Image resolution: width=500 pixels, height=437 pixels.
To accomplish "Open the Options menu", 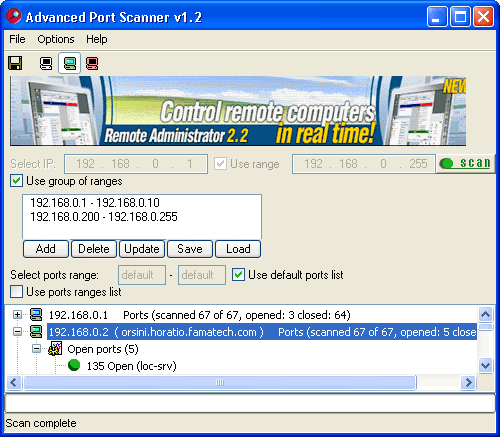I will tap(56, 39).
